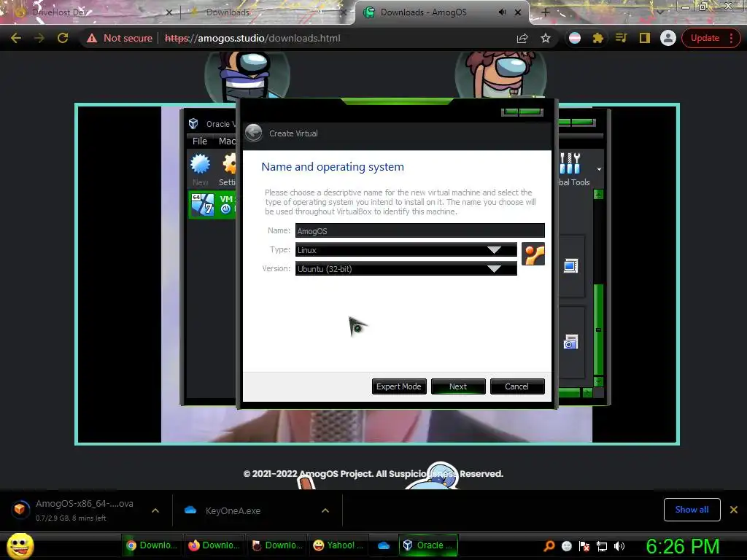This screenshot has width=747, height=560.
Task: Open the media control playlist icon
Action: 622,38
